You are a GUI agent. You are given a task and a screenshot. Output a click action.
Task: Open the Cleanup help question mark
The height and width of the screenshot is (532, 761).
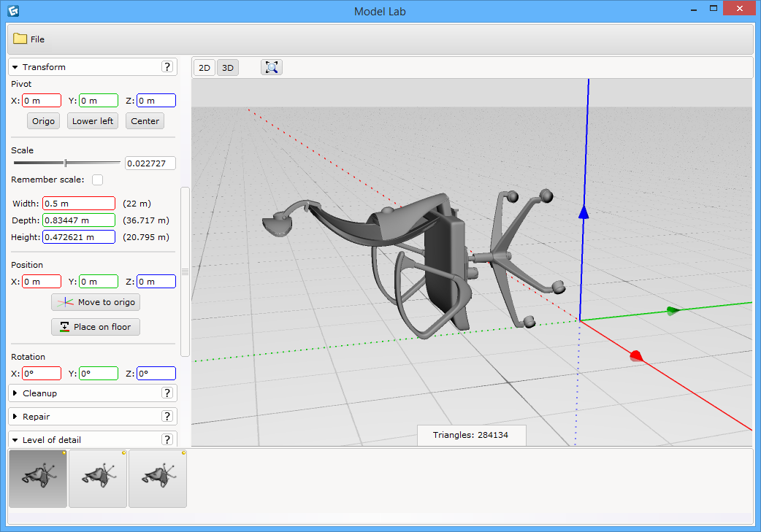click(x=167, y=393)
